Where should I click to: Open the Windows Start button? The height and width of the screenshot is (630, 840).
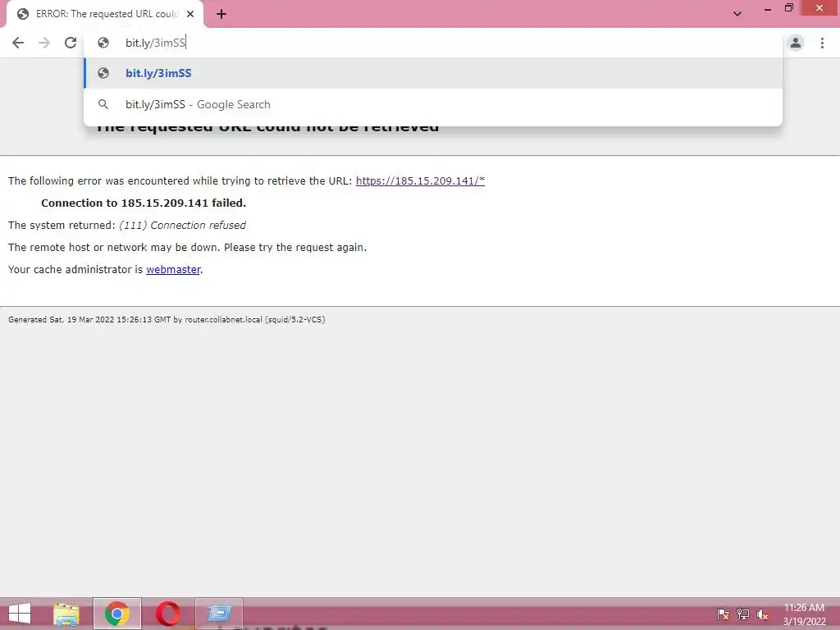click(x=20, y=614)
